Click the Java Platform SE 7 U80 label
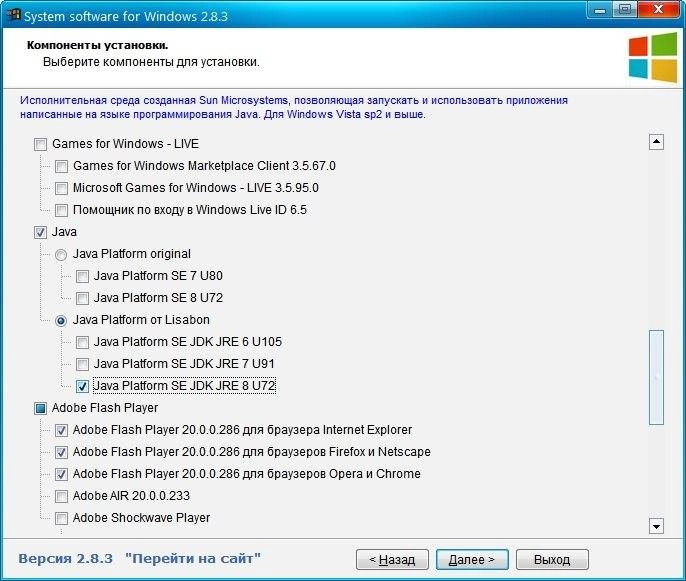The image size is (686, 581). pyautogui.click(x=158, y=276)
